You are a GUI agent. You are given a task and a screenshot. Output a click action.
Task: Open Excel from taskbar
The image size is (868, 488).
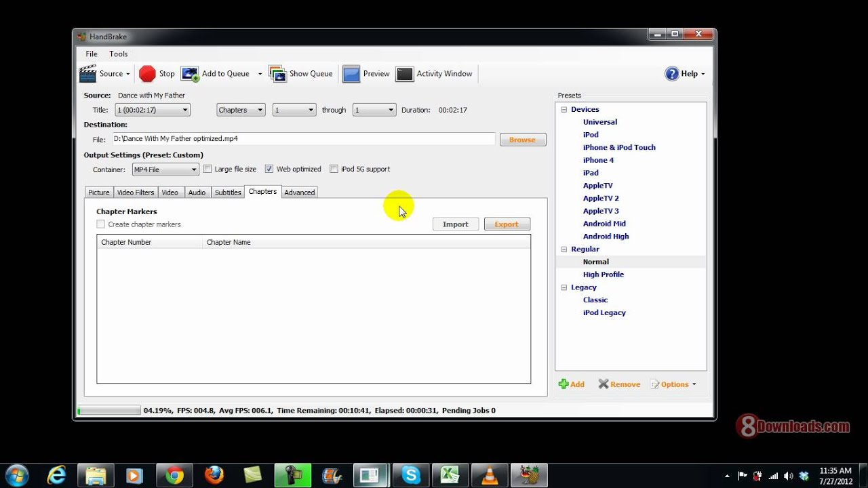point(450,476)
